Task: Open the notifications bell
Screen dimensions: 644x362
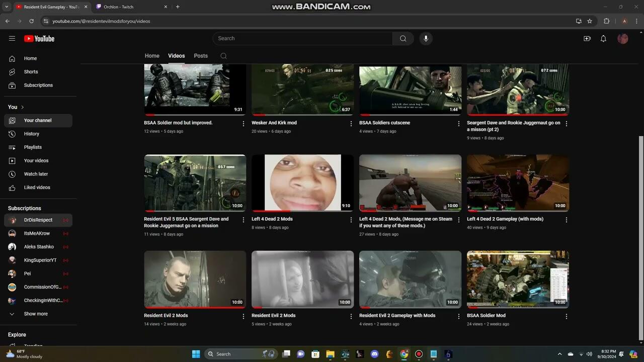Action: [x=603, y=39]
